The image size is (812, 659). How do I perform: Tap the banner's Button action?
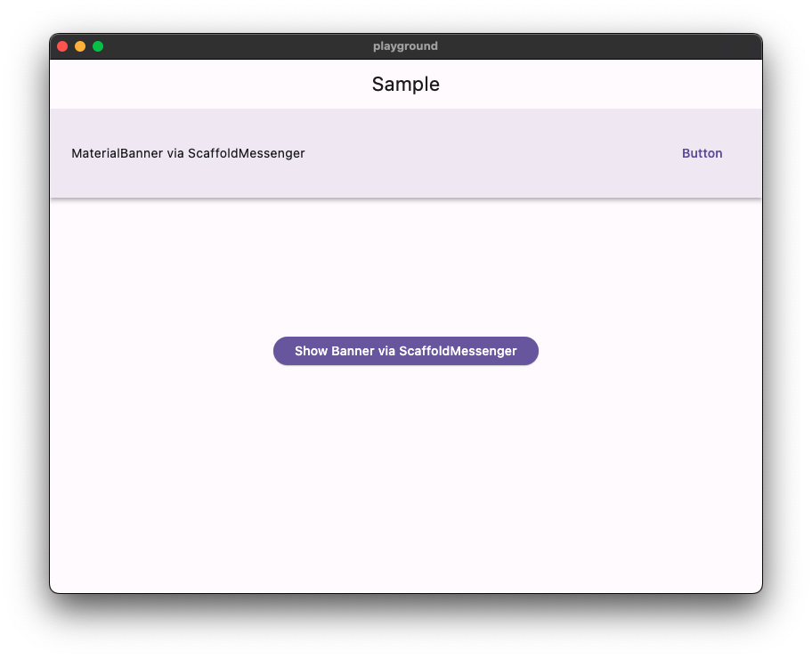tap(702, 153)
